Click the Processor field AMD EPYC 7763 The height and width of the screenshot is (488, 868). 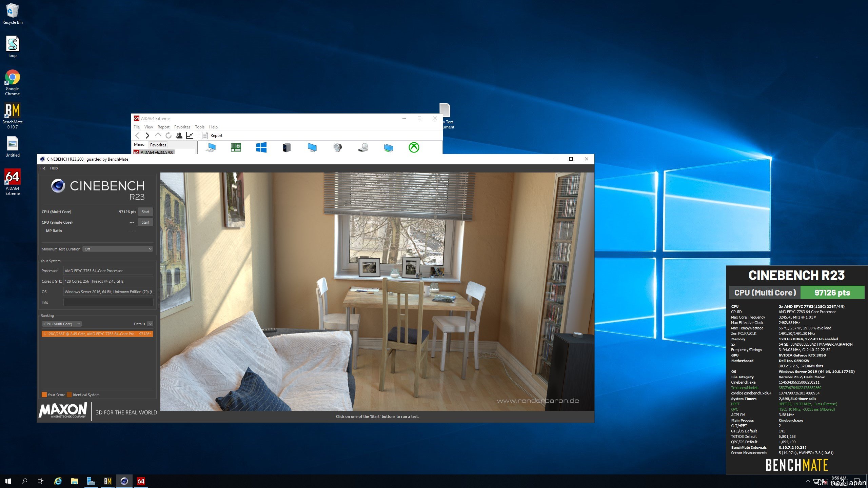(108, 271)
